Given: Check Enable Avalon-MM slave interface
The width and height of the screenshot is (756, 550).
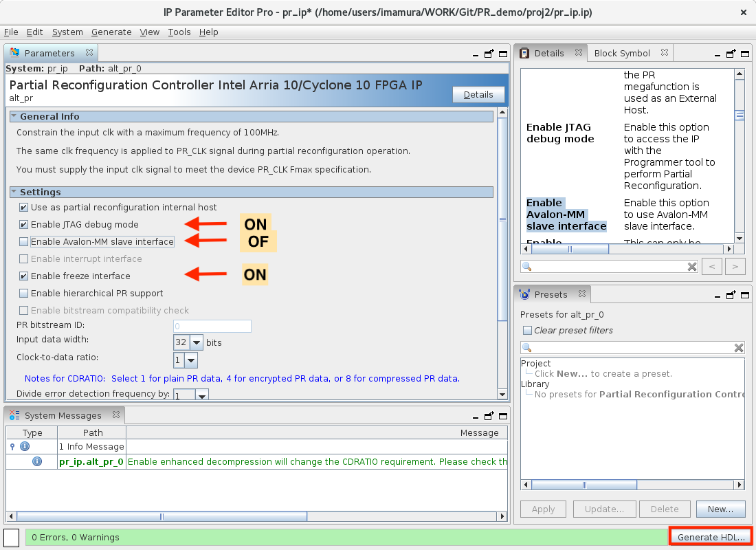Looking at the screenshot, I should (x=23, y=242).
